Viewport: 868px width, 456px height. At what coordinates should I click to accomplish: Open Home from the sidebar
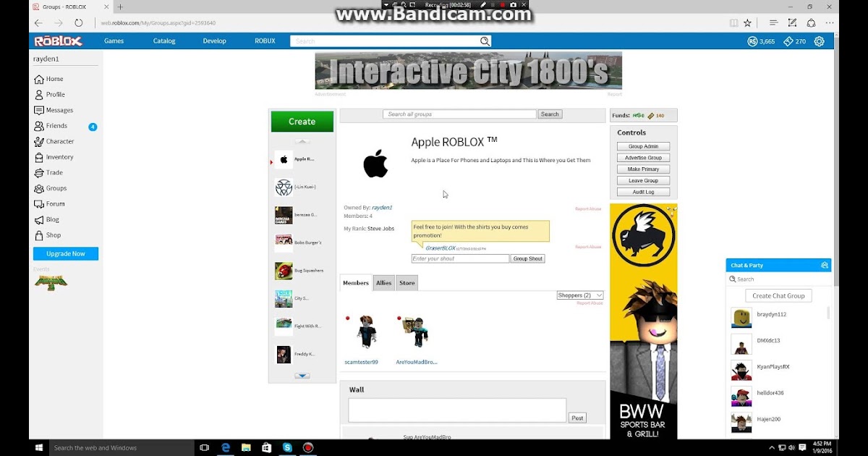tap(49, 79)
